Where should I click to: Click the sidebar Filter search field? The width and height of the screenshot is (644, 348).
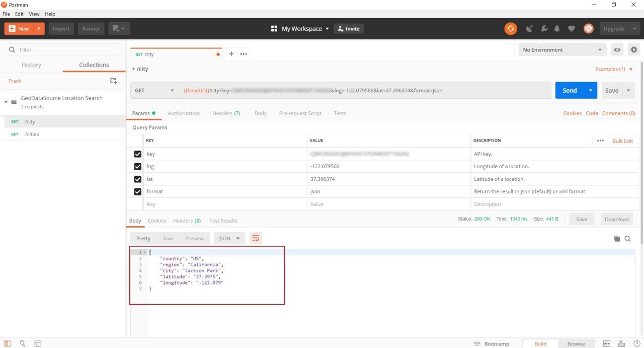63,50
